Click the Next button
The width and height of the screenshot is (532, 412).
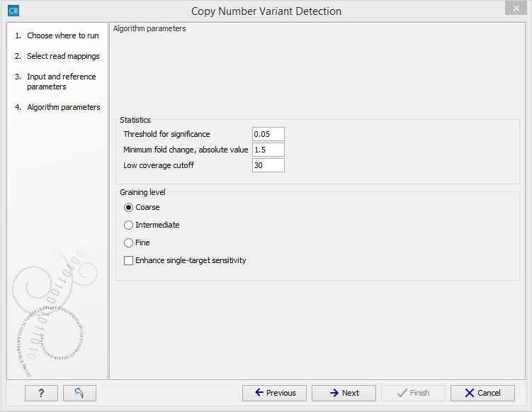[x=344, y=393]
